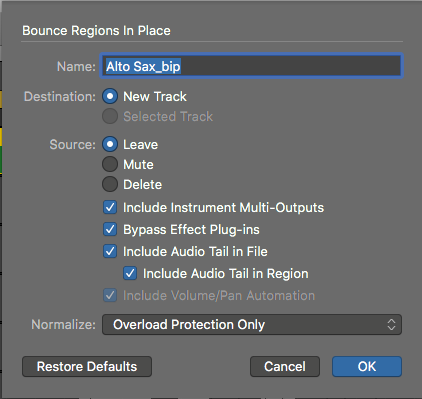Uncheck Include Instrument Multi-Outputs
The width and height of the screenshot is (422, 399).
[110, 207]
